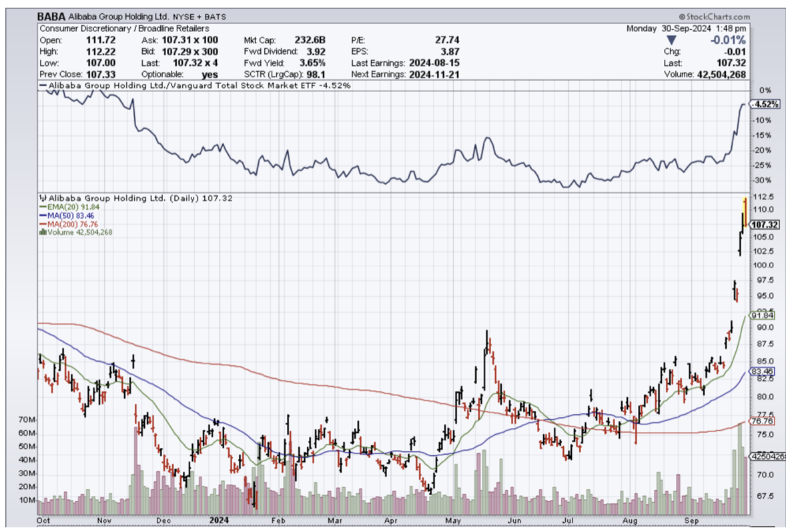Click the down-arrow change indicator triangle

pos(672,40)
